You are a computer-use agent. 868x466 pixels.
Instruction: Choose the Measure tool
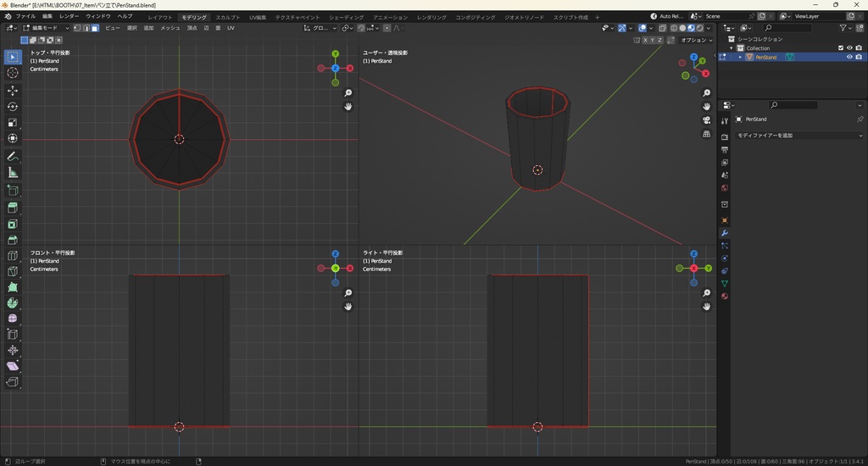pos(13,173)
